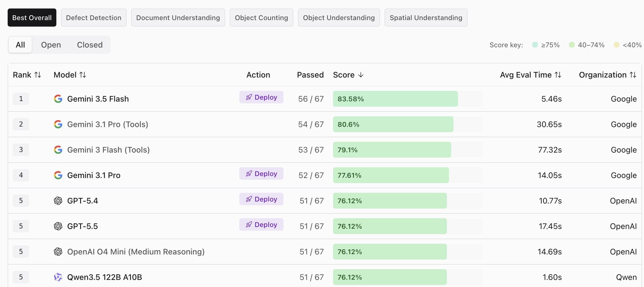Screen dimensions: 644x287
Task: Click the Qwen organization cell
Action: (626, 277)
